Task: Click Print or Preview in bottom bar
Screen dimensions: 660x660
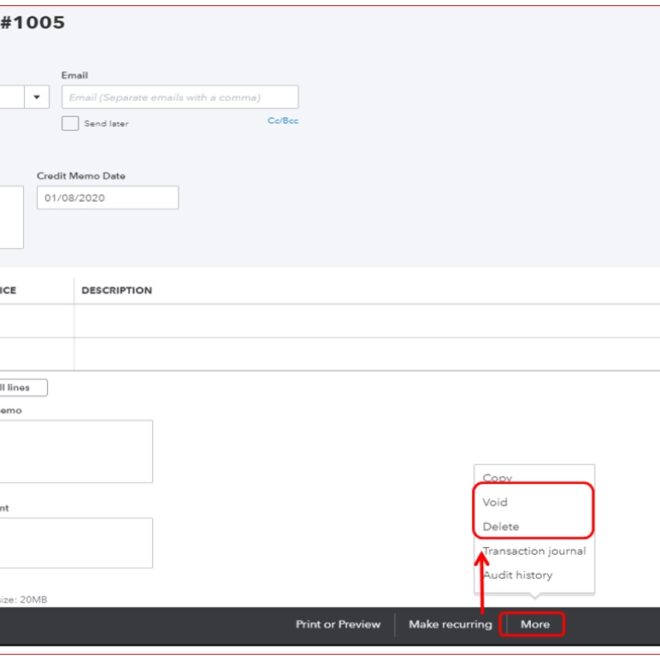Action: [x=338, y=624]
